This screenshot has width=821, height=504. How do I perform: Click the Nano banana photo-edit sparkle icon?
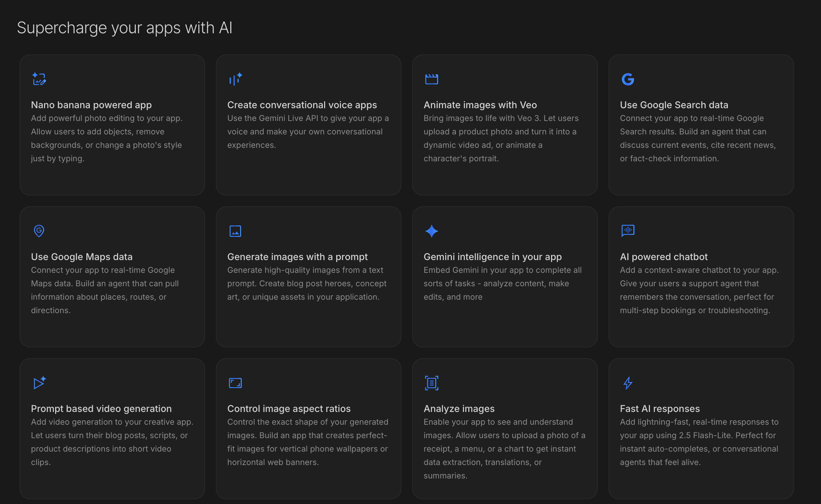39,79
